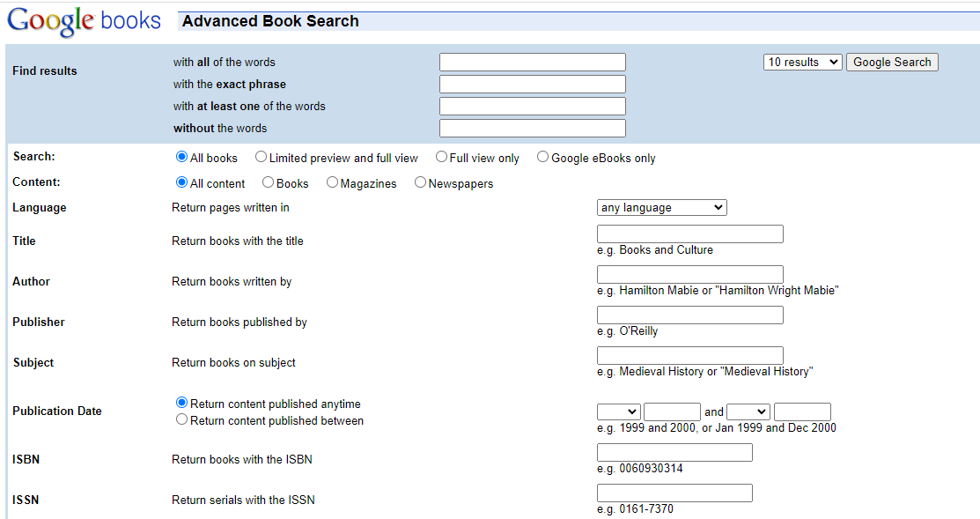Open the any language dropdown

pyautogui.click(x=662, y=208)
